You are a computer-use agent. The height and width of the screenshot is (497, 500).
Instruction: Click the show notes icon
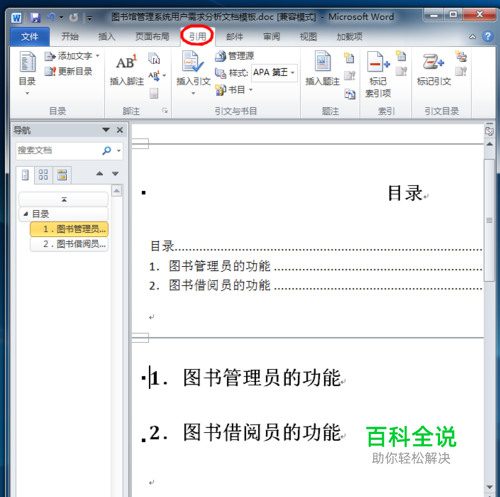tap(154, 93)
